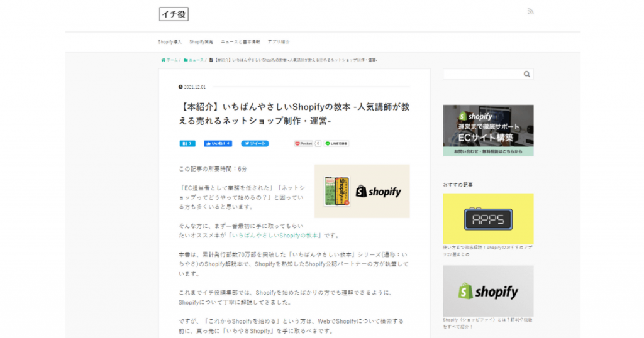This screenshot has width=644, height=338.
Task: Click the この記事の所要時間：6分 text
Action: click(213, 169)
